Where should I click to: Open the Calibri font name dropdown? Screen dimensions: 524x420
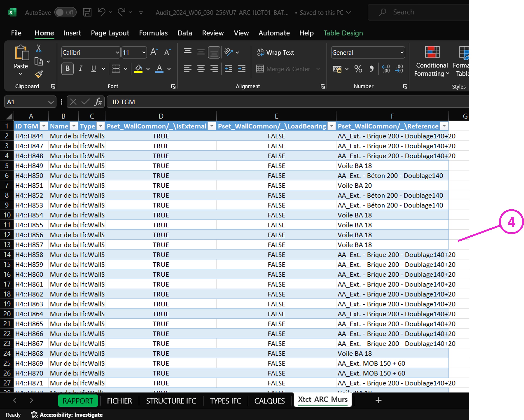coord(117,52)
